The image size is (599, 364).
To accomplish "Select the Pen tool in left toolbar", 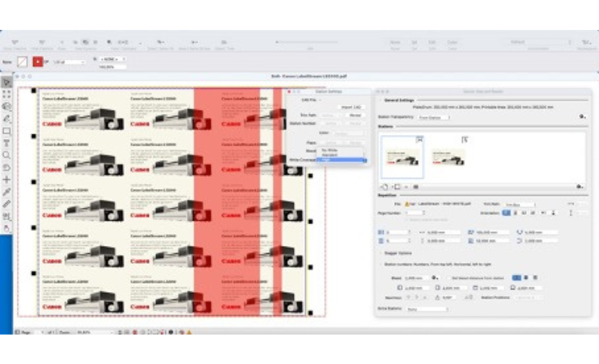I will 6,119.
